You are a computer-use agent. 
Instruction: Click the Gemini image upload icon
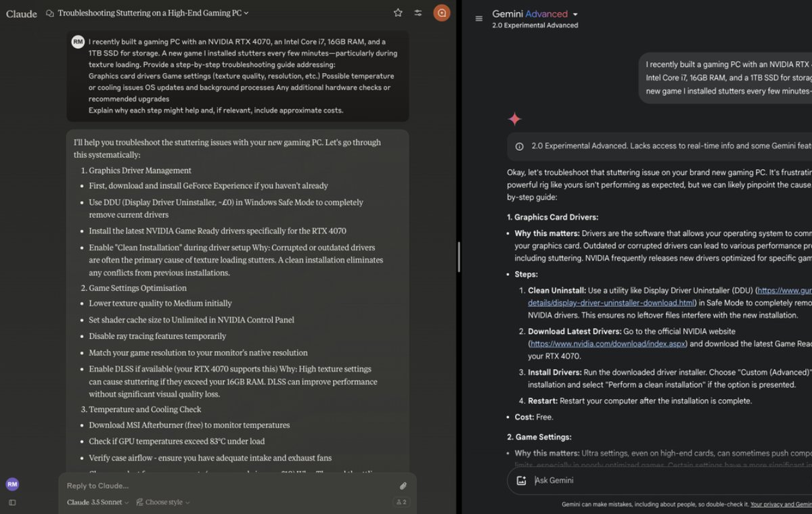pos(521,480)
